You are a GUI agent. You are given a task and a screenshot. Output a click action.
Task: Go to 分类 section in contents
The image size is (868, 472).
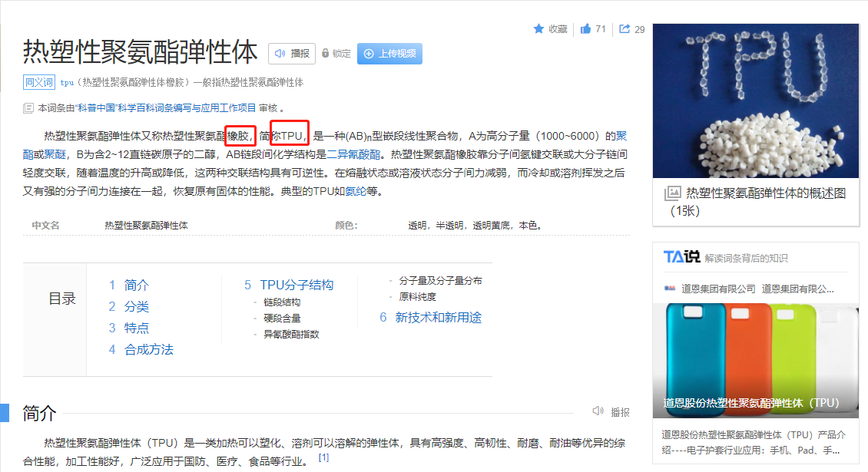click(136, 307)
